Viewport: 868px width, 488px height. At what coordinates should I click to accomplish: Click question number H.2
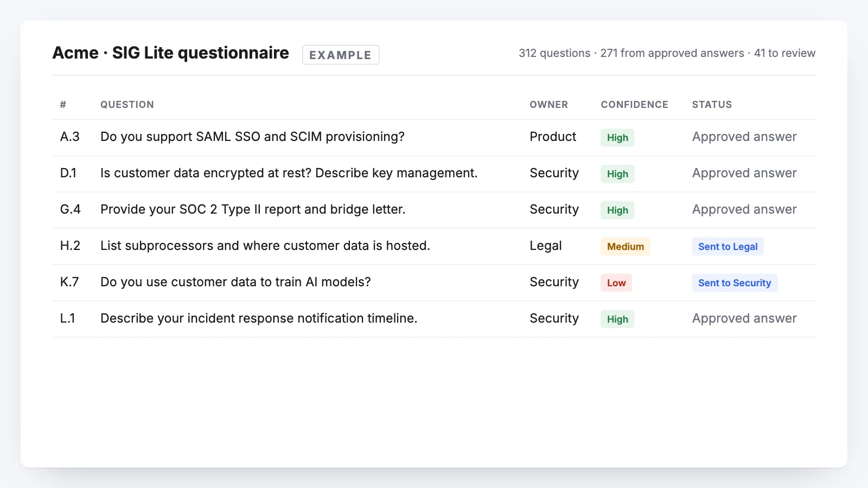[70, 246]
